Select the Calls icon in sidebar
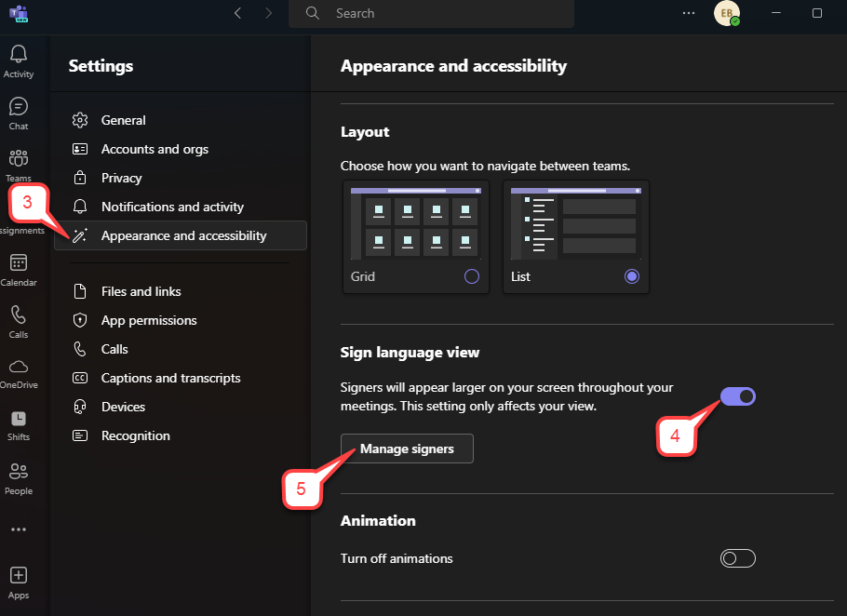Viewport: 847px width, 616px height. click(x=19, y=320)
